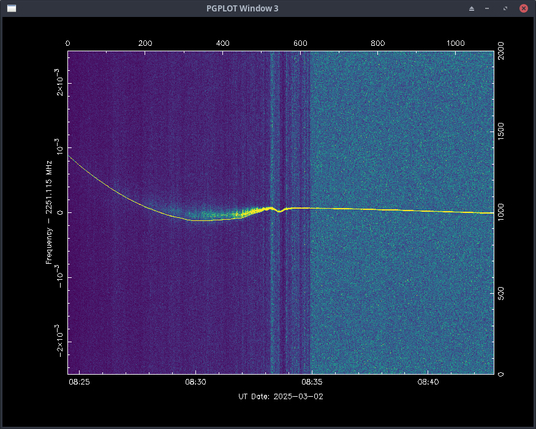Maximize the PGPLOT window

point(505,9)
